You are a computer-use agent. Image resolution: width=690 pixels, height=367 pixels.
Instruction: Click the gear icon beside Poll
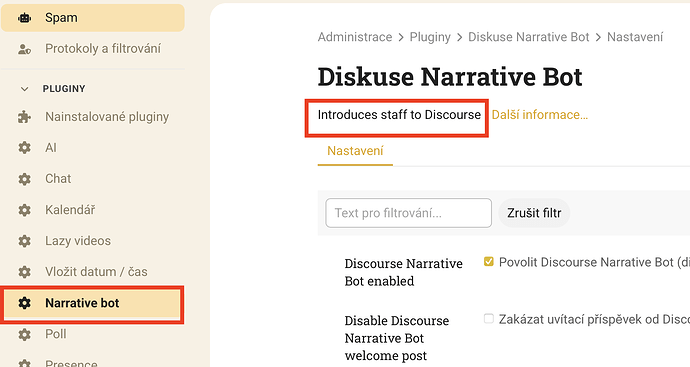(24, 334)
